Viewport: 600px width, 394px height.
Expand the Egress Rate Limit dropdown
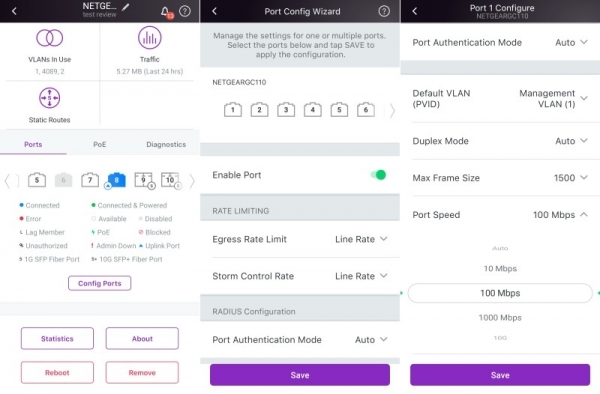(x=361, y=239)
